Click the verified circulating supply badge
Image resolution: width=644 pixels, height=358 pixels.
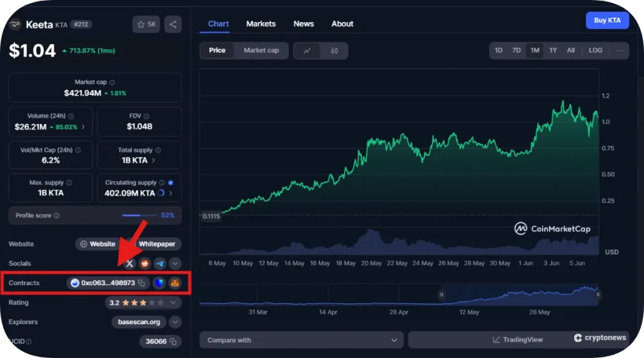pyautogui.click(x=170, y=182)
